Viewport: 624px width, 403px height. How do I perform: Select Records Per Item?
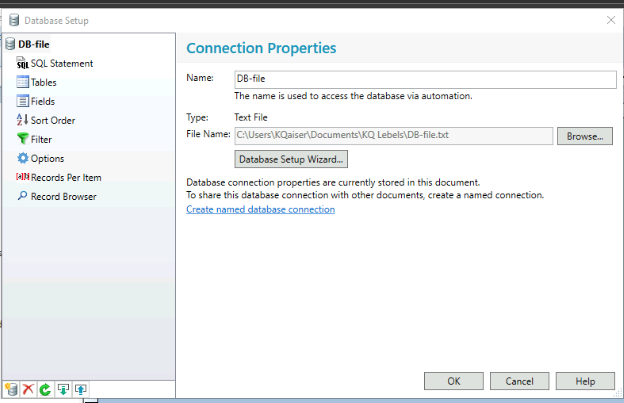65,177
